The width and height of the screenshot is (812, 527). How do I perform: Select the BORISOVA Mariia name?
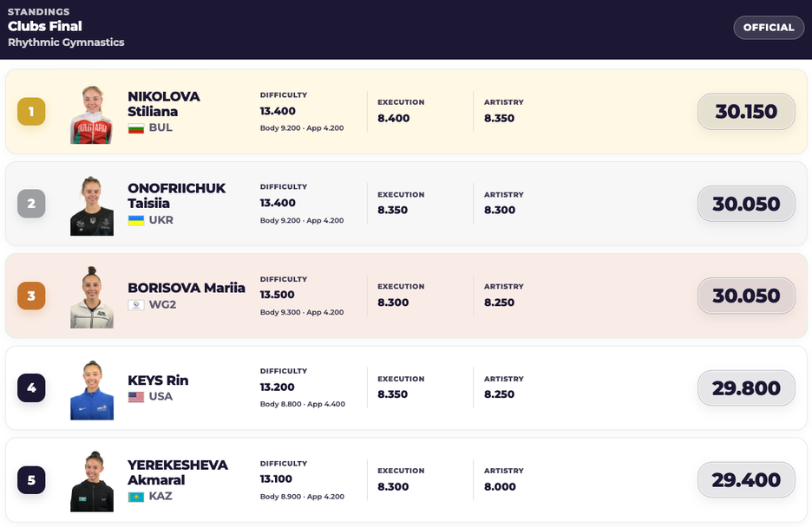[187, 288]
